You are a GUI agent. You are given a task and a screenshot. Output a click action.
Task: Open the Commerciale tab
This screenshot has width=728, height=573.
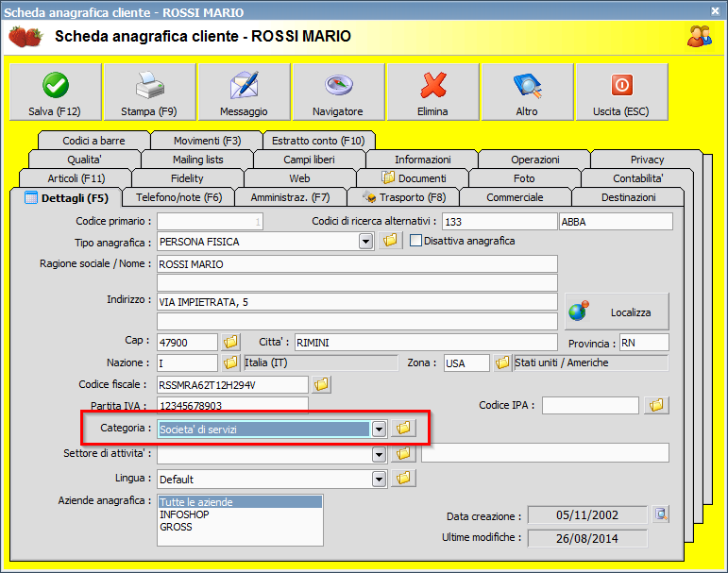click(x=515, y=197)
